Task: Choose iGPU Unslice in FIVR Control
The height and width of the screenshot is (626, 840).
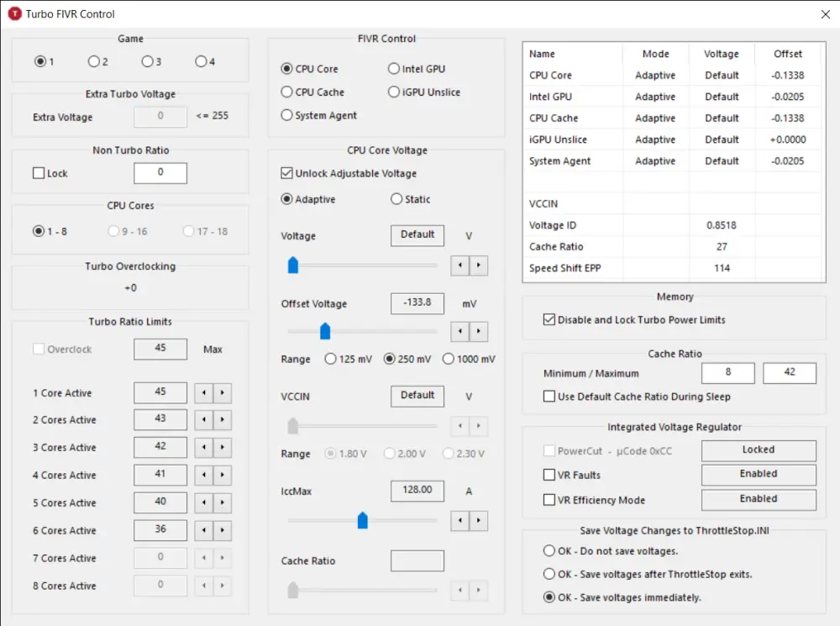Action: 424,92
